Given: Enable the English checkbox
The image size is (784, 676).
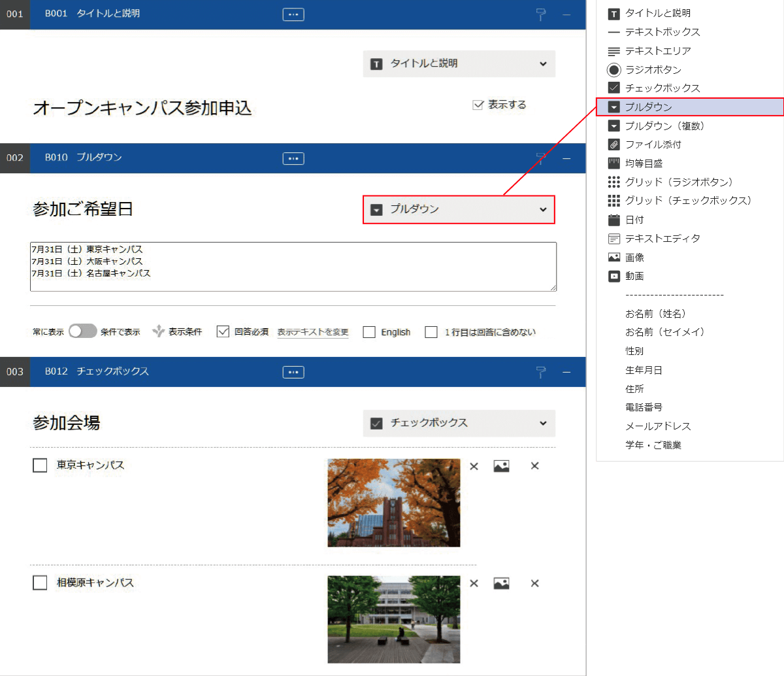Looking at the screenshot, I should [369, 332].
